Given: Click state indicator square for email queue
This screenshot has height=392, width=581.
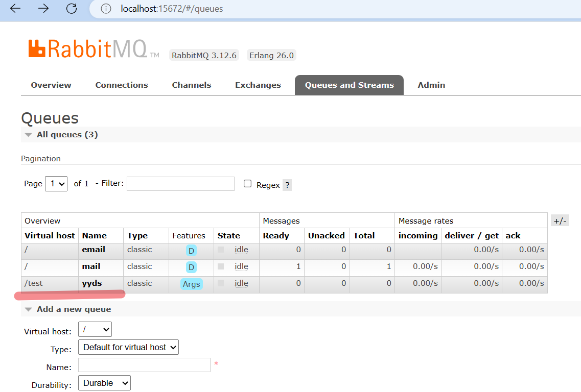Looking at the screenshot, I should pyautogui.click(x=221, y=250).
